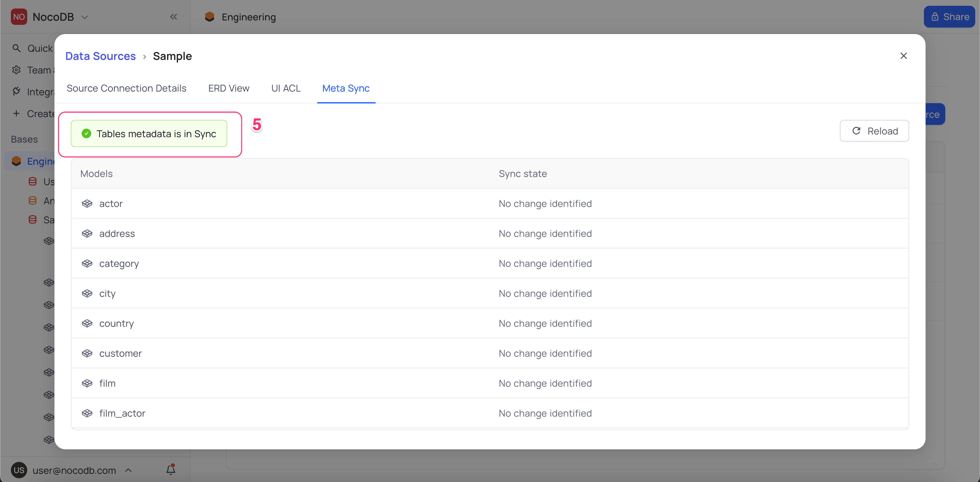Click the Share lock icon top right
Screen dimensions: 980x482
click(x=935, y=16)
